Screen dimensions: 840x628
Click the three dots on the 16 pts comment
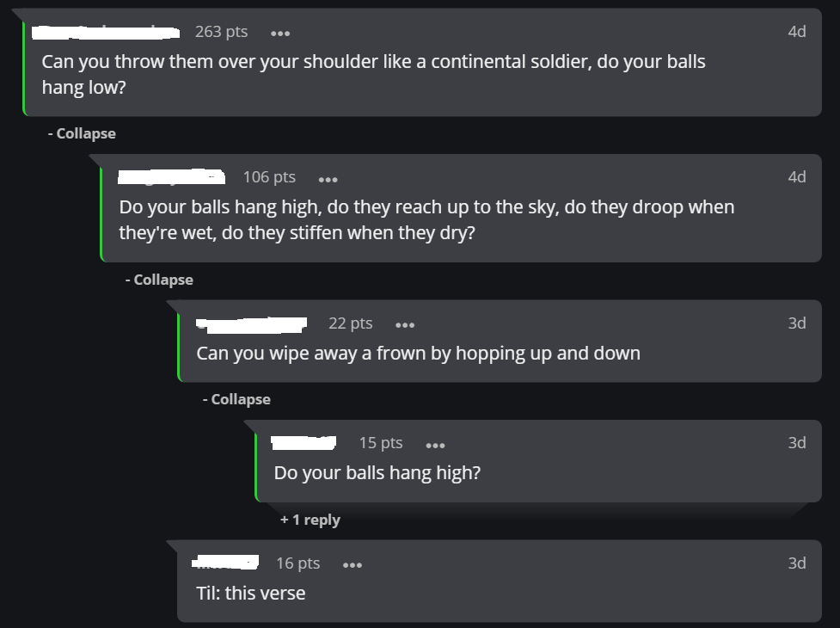[x=353, y=564]
